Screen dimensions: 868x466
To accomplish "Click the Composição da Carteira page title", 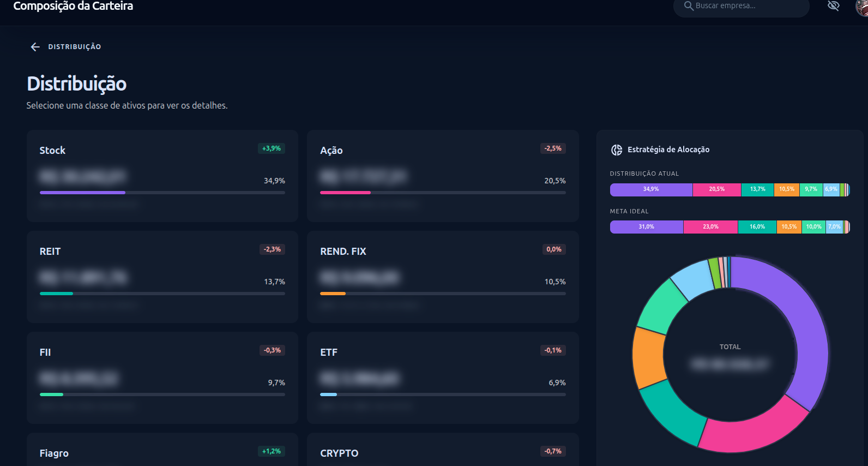I will tap(73, 6).
